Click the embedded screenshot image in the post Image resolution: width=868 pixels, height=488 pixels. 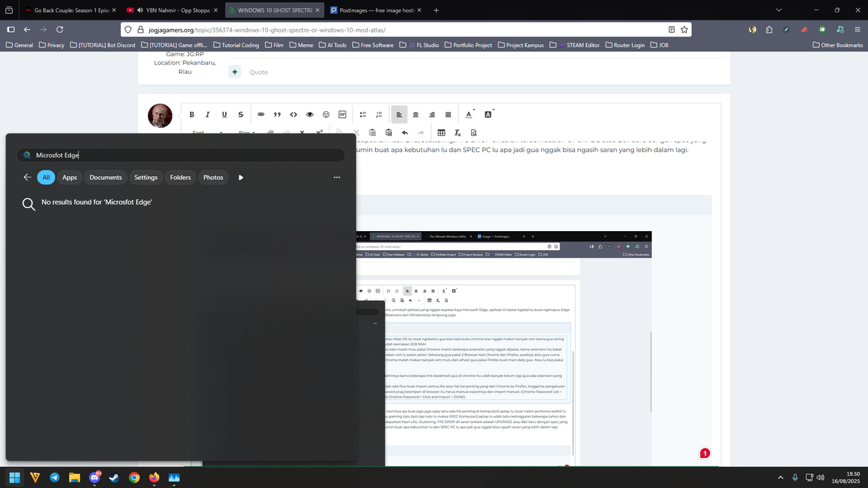pyautogui.click(x=503, y=348)
